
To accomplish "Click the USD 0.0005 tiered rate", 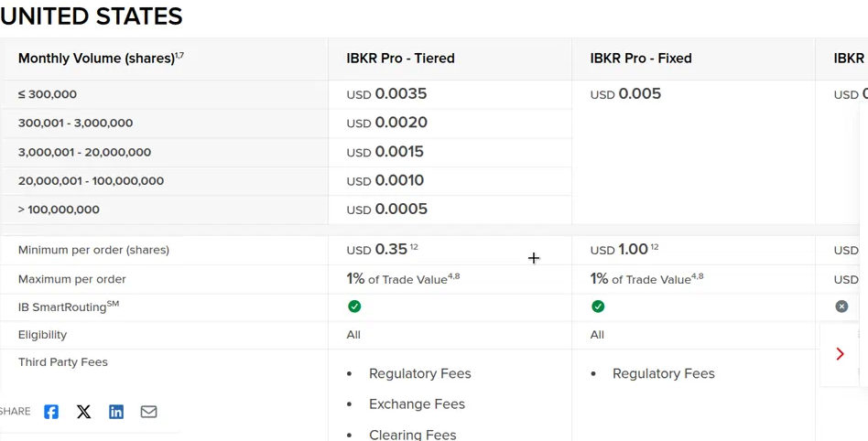I will click(387, 210).
